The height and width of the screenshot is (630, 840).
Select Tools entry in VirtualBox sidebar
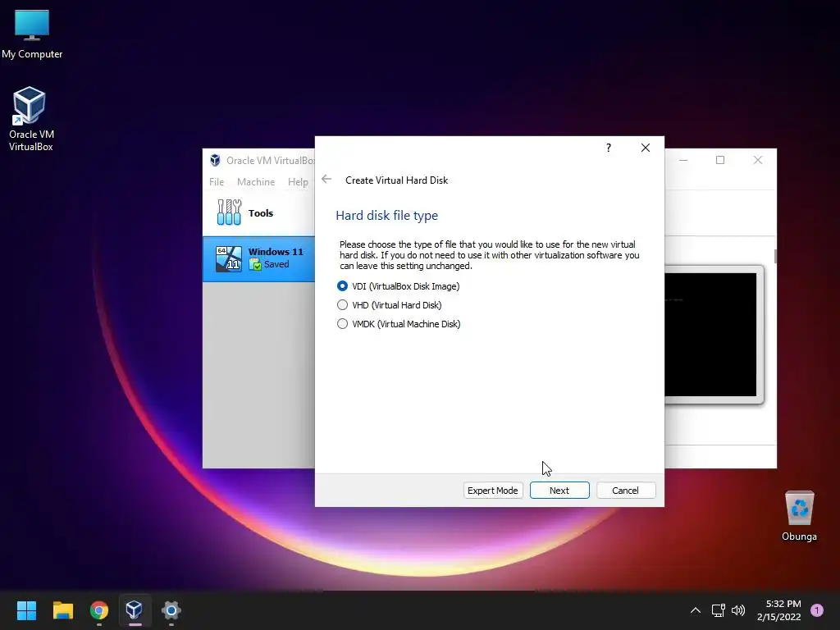coord(258,212)
